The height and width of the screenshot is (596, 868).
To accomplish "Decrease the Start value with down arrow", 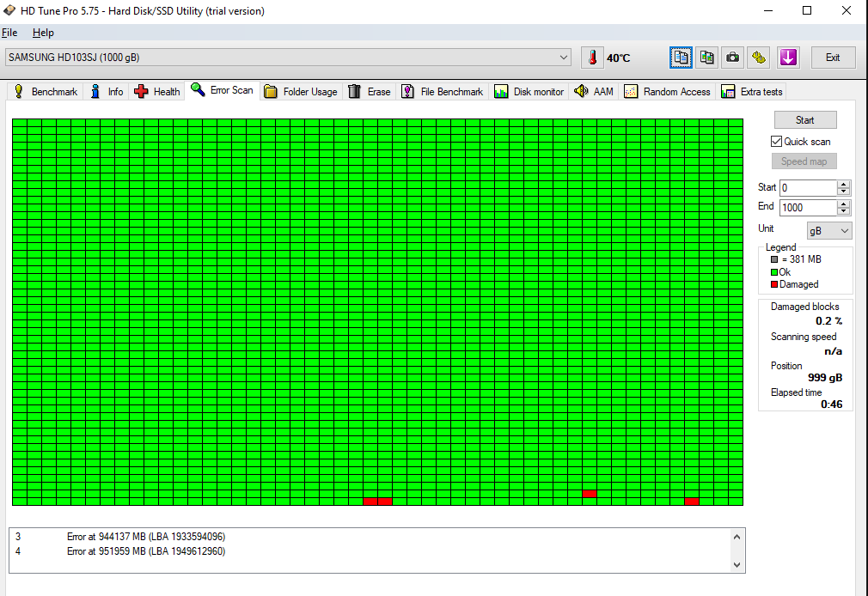I will [x=844, y=192].
